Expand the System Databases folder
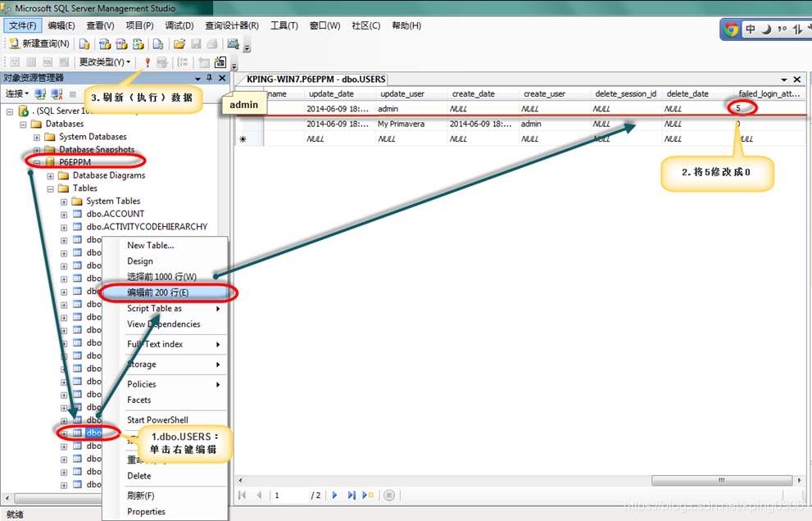 pos(36,138)
